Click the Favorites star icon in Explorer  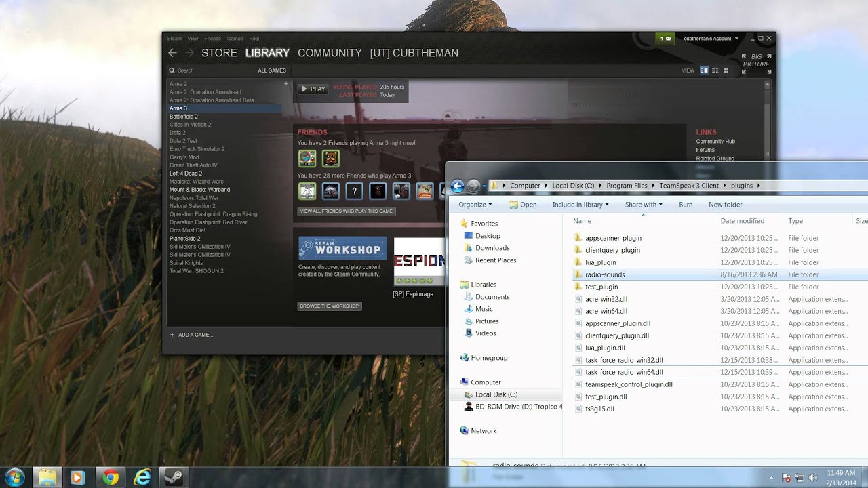464,224
